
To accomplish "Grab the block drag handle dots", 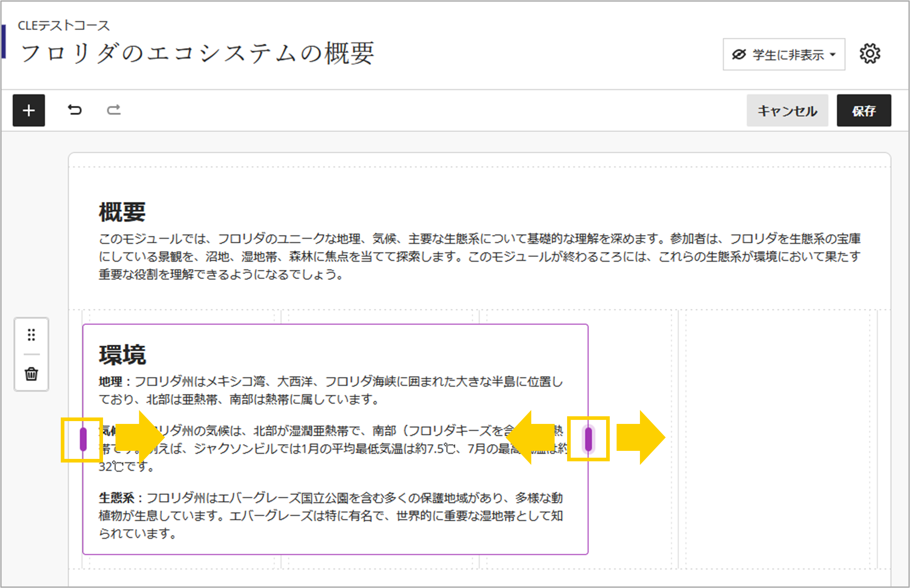I will point(31,335).
